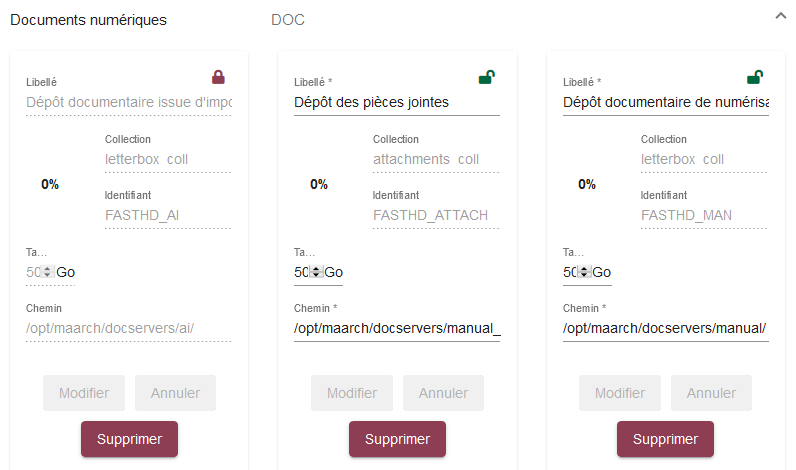Image resolution: width=796 pixels, height=470 pixels.
Task: Click the Chemin field /opt/maarch/docservers/ai/
Action: (x=128, y=328)
